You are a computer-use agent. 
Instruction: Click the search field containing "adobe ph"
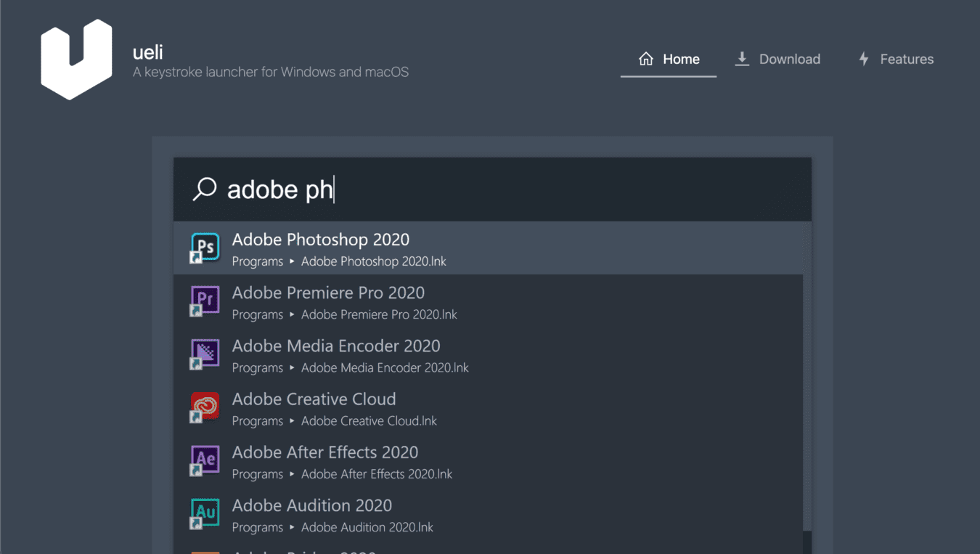click(508, 190)
